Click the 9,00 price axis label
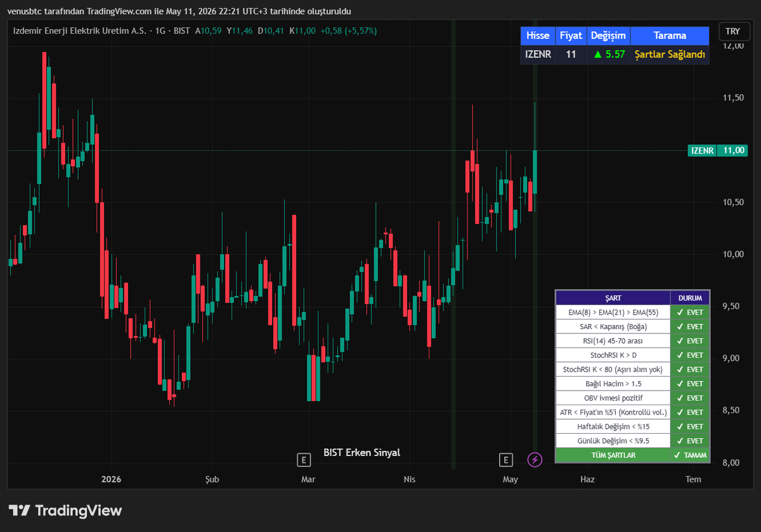This screenshot has height=532, width=761. 732,358
